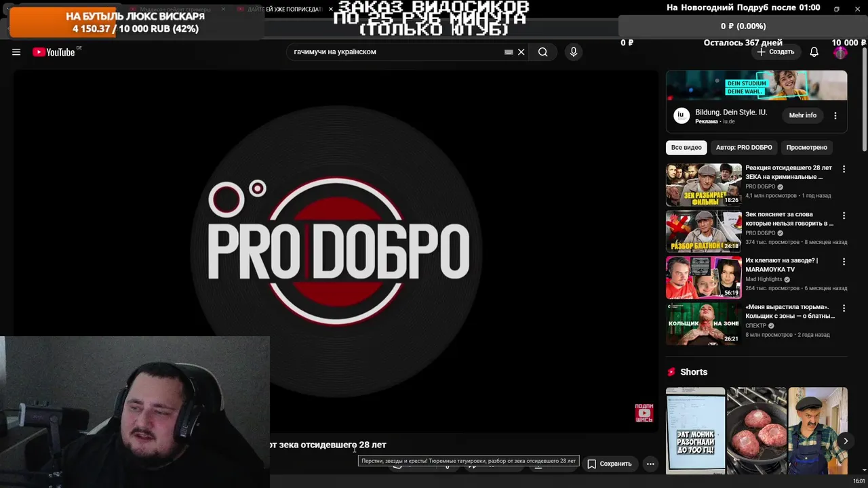
Task: Click the 16:01 clock in the taskbar
Action: click(x=859, y=481)
